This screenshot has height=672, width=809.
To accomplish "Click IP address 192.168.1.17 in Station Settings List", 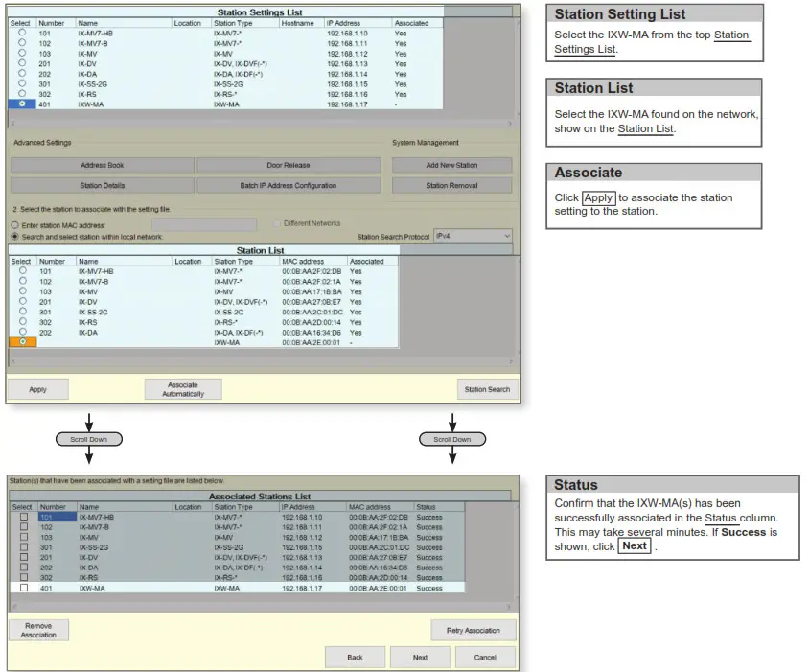I will click(x=347, y=104).
